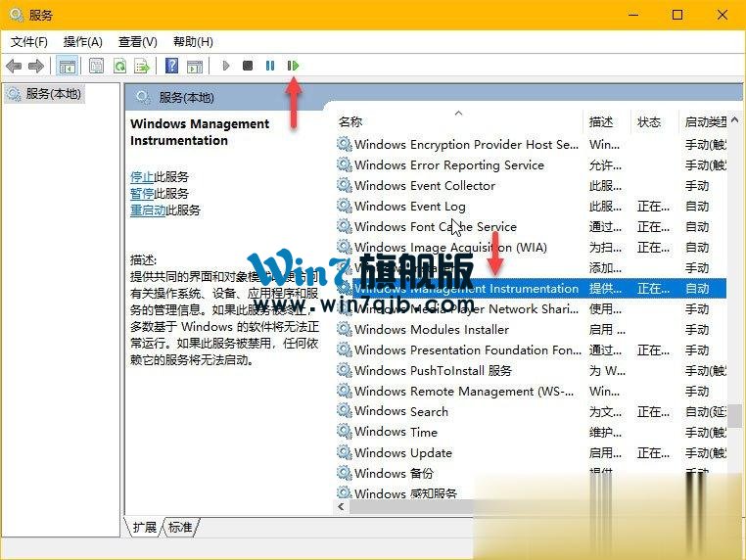Select Windows Search row
This screenshot has height=560, width=746.
click(531, 411)
